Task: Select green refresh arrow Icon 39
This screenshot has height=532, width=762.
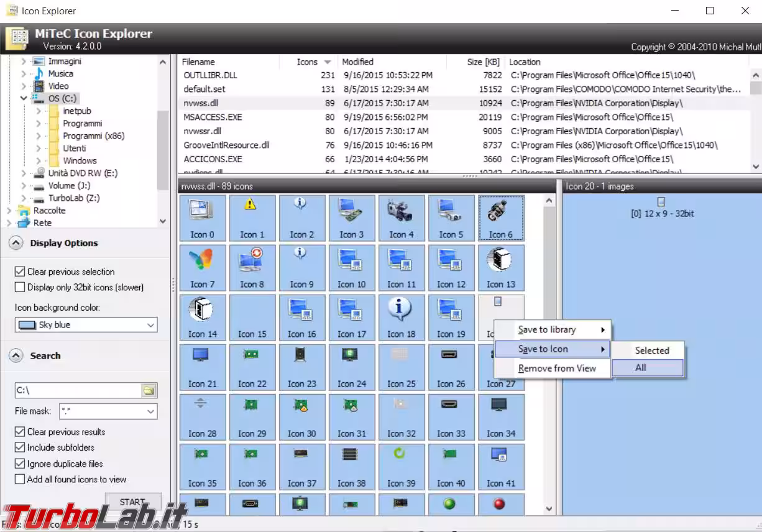Action: [x=402, y=466]
